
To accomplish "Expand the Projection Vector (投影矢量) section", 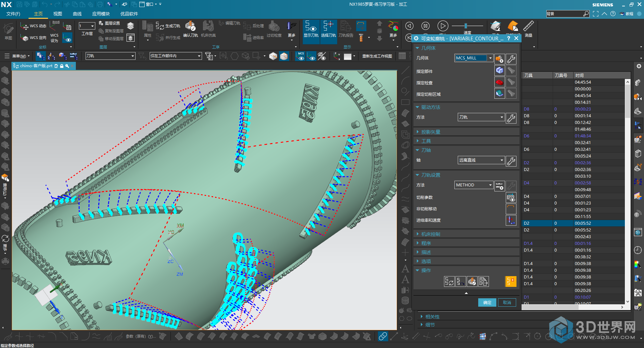I will coord(466,132).
